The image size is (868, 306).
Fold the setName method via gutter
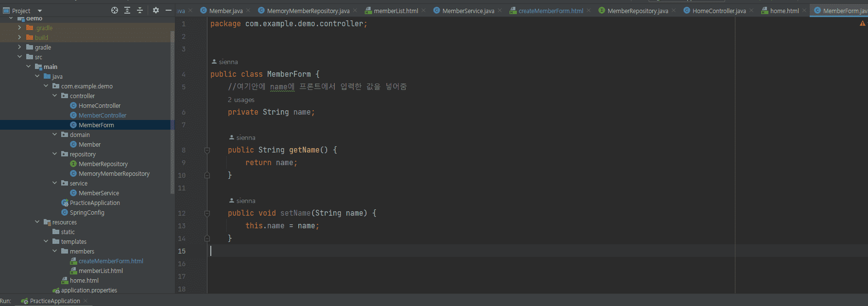pos(207,213)
